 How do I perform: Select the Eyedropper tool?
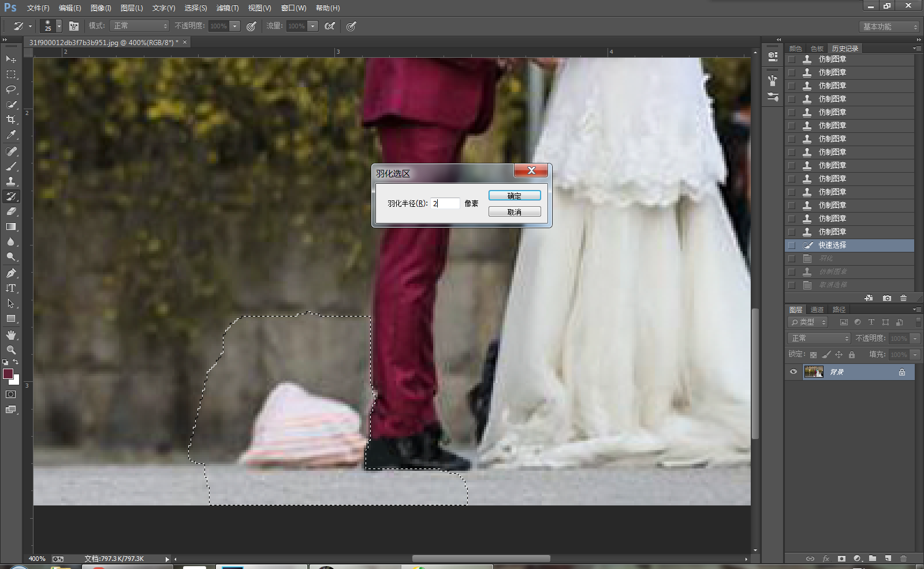coord(11,135)
